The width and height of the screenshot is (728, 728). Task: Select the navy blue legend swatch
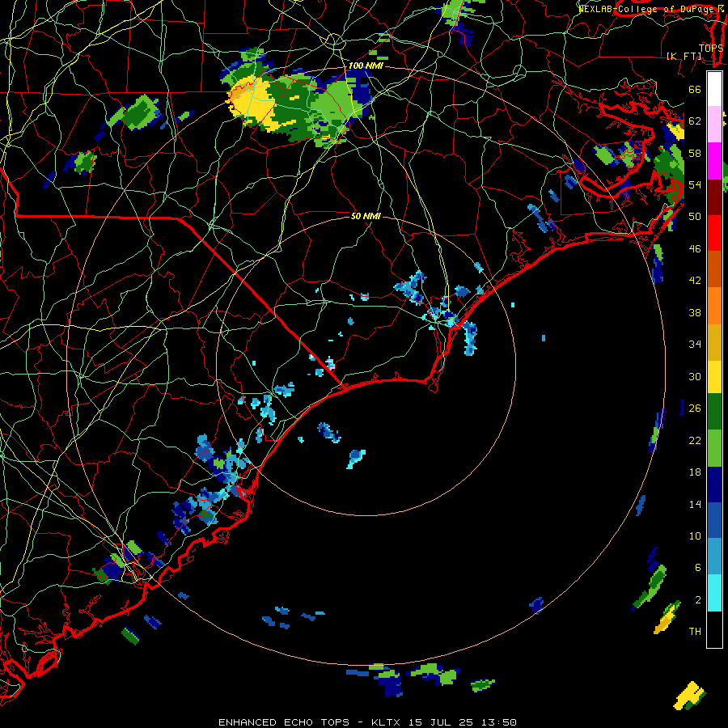point(714,485)
